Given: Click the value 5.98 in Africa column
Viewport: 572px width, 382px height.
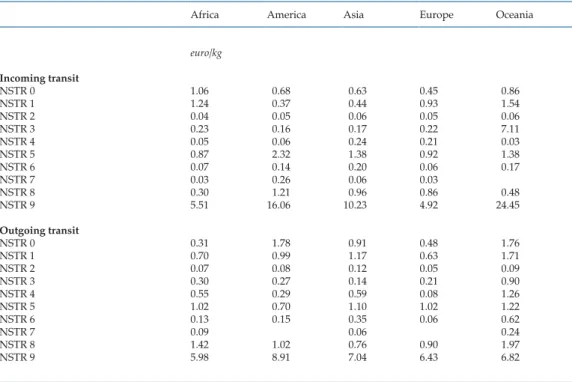Looking at the screenshot, I should point(200,357).
